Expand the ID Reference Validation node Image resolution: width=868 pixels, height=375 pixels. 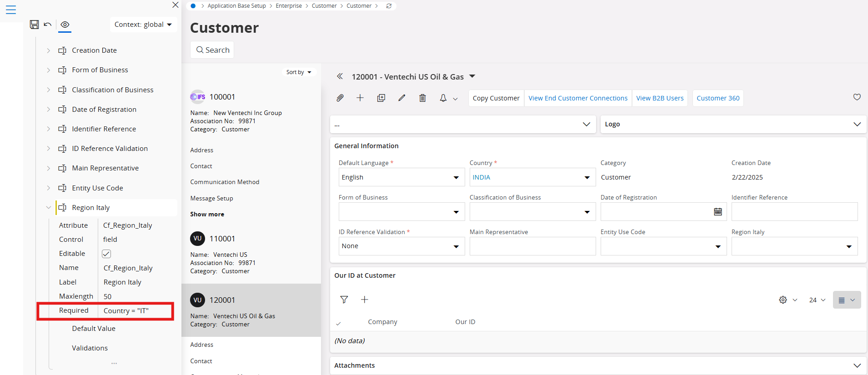tap(48, 149)
